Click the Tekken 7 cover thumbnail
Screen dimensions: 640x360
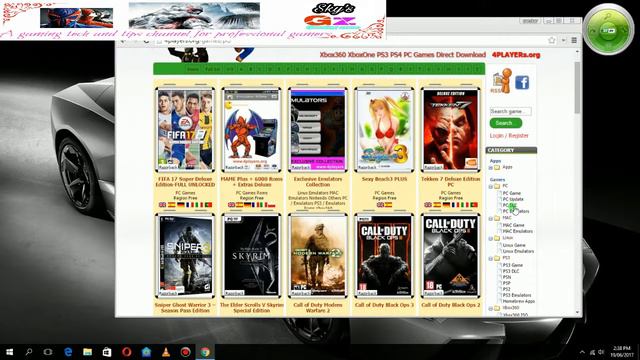tap(450, 130)
